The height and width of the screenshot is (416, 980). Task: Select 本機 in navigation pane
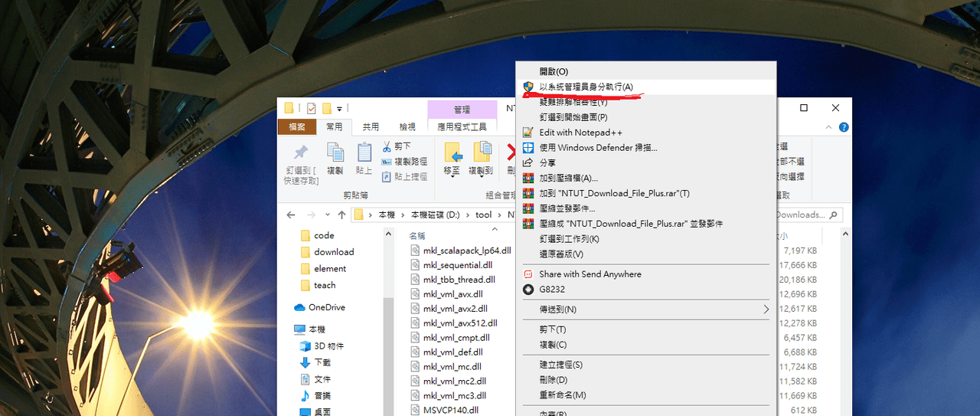(x=317, y=329)
